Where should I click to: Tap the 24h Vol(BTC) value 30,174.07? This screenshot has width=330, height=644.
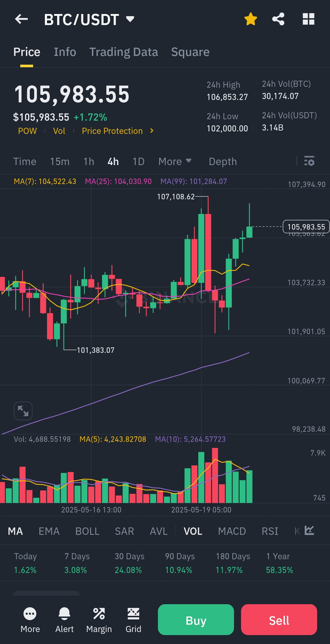click(280, 96)
